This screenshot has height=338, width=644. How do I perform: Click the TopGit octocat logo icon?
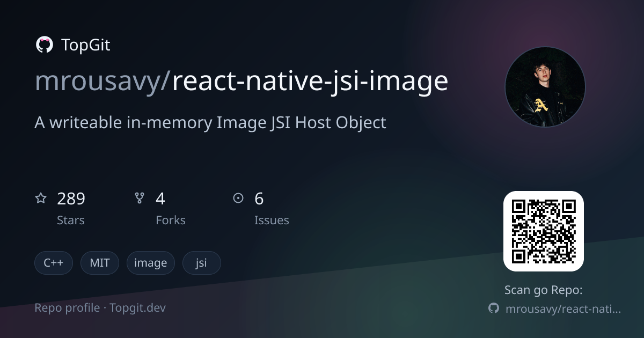[44, 45]
